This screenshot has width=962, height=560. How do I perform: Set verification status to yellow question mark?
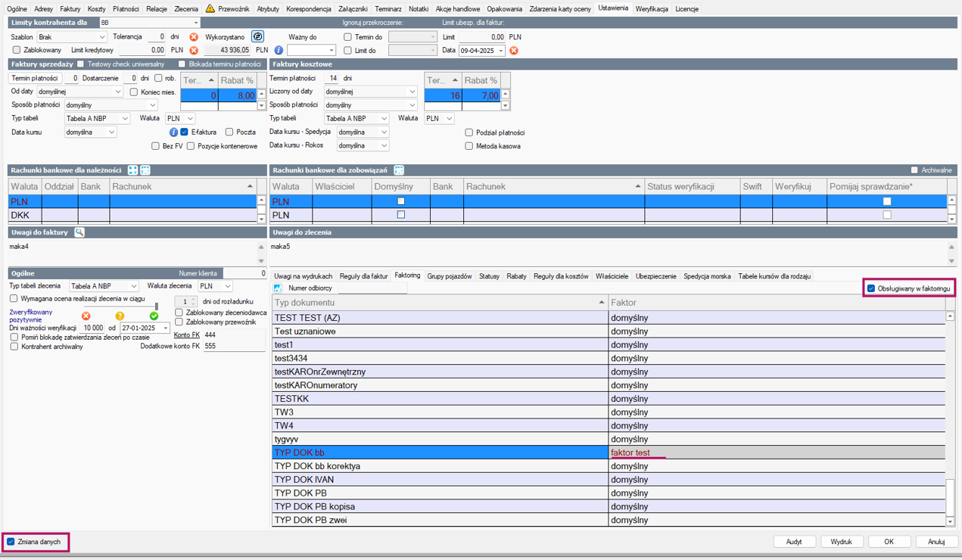(x=120, y=316)
